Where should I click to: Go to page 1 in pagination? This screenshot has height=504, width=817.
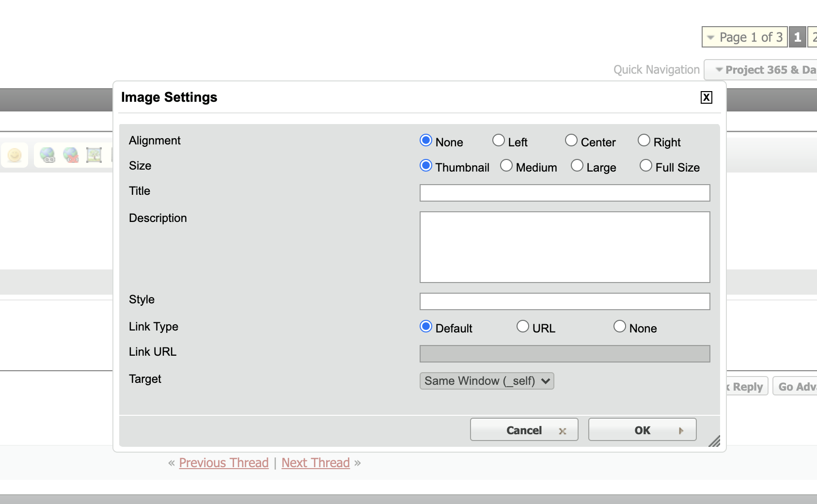click(797, 37)
